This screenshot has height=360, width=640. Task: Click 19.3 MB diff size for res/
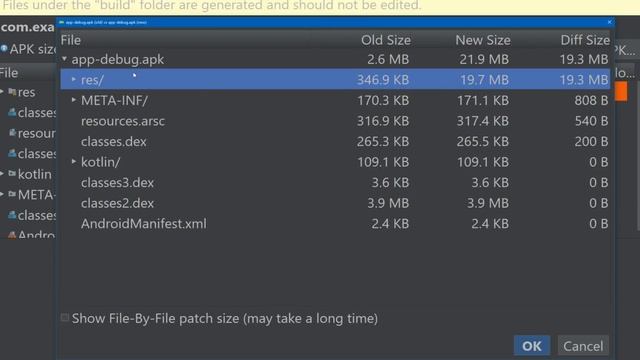(x=584, y=80)
